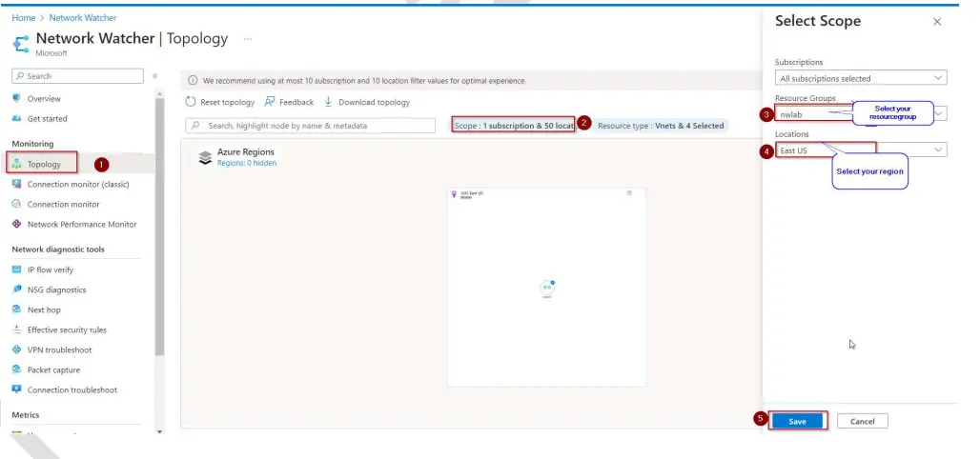Open the Locations dropdown showing East US
980x459 pixels.
(860, 150)
